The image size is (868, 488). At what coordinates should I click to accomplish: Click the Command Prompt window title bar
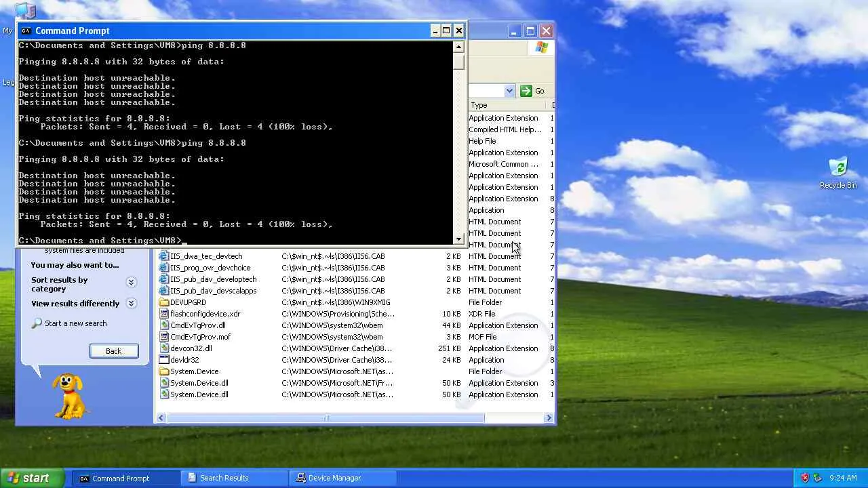click(x=231, y=30)
